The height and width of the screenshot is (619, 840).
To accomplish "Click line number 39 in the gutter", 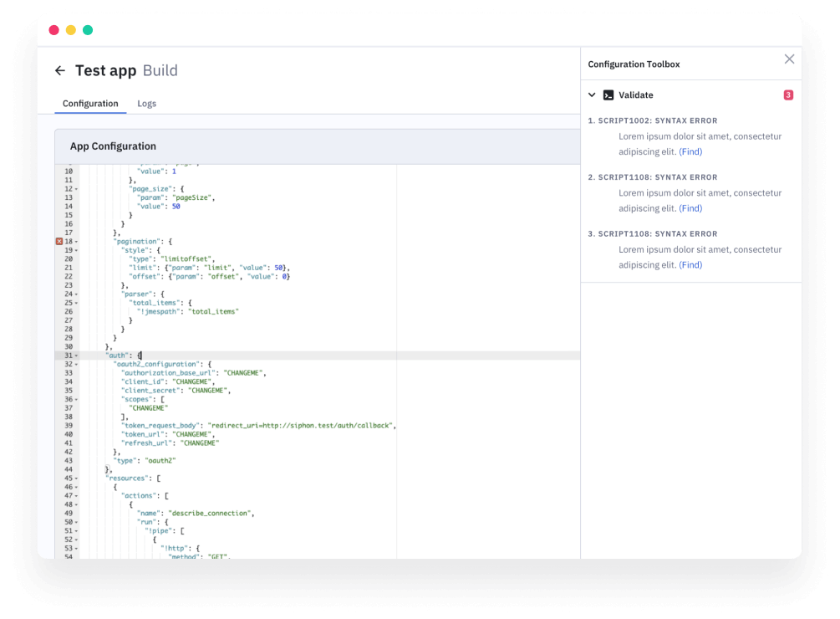I will [x=69, y=426].
